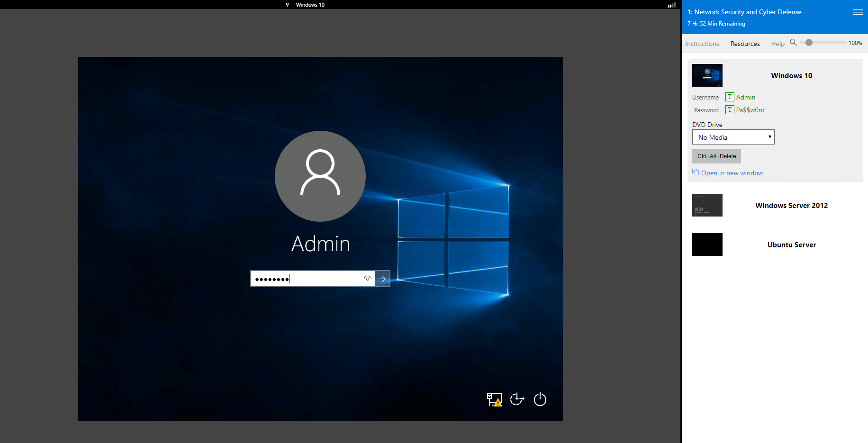Select the Windows 10 machine thumbnail

[x=707, y=75]
